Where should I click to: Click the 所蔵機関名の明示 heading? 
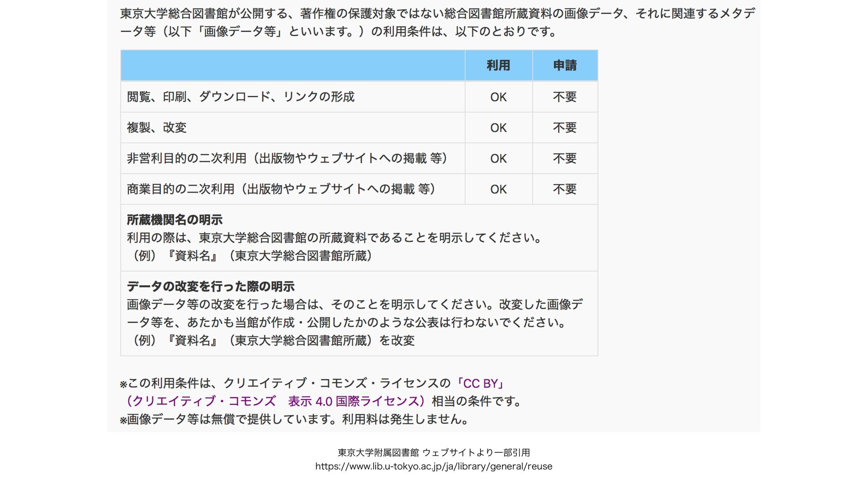[175, 220]
